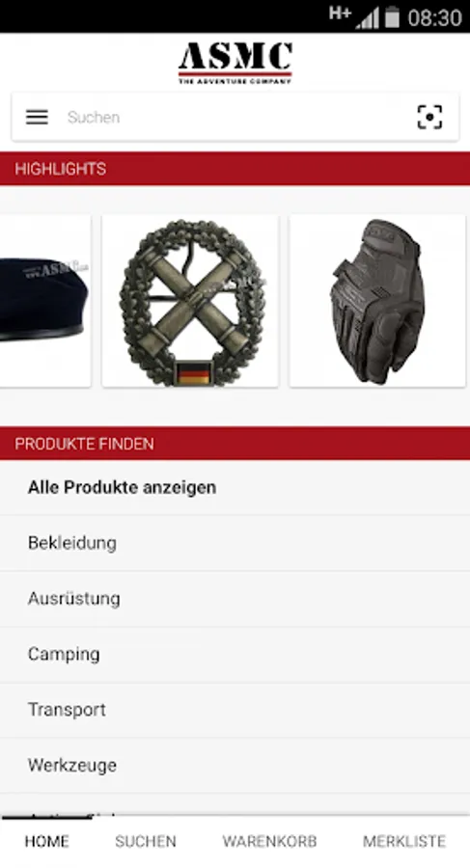
Task: Open the tactical glove product
Action: point(377,301)
